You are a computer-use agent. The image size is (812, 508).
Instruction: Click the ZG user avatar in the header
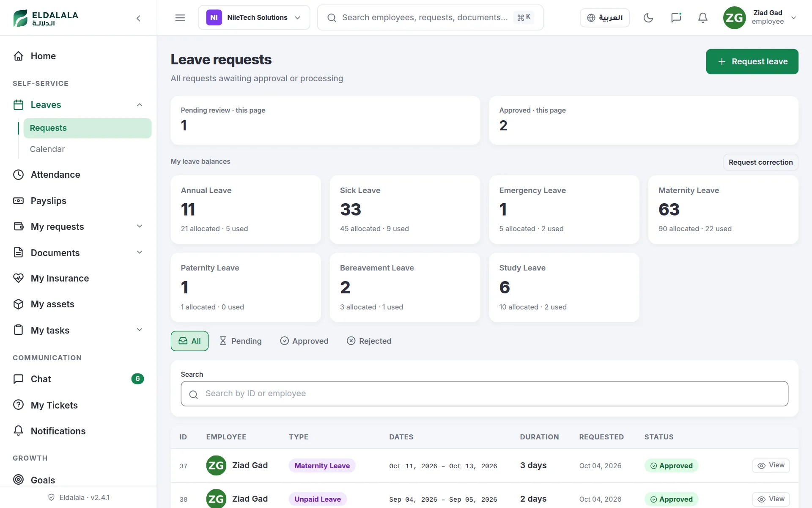point(734,18)
